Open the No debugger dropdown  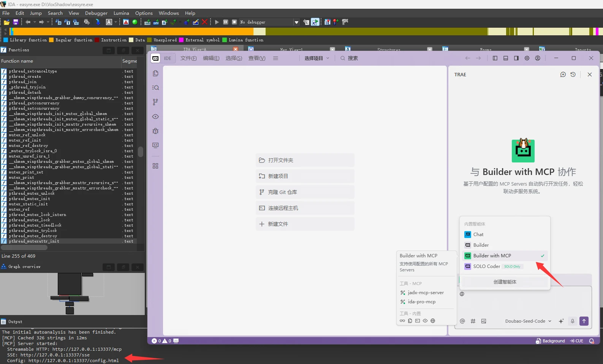296,22
